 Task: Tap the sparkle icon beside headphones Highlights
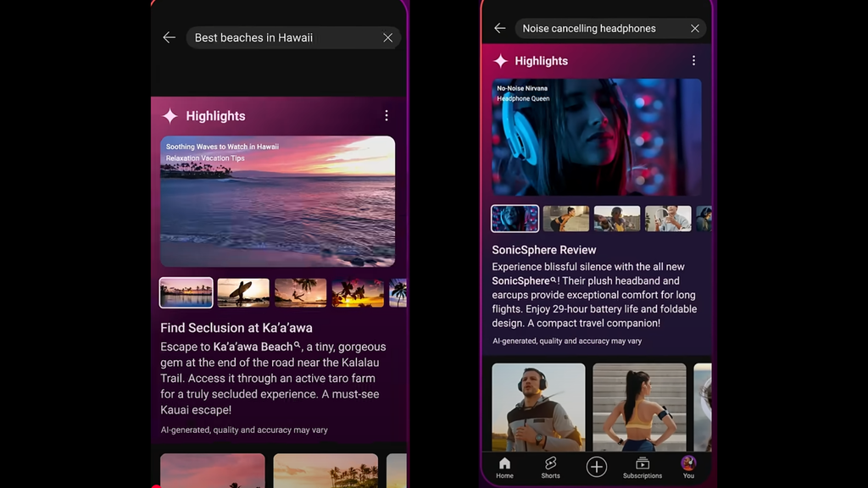pyautogui.click(x=500, y=61)
